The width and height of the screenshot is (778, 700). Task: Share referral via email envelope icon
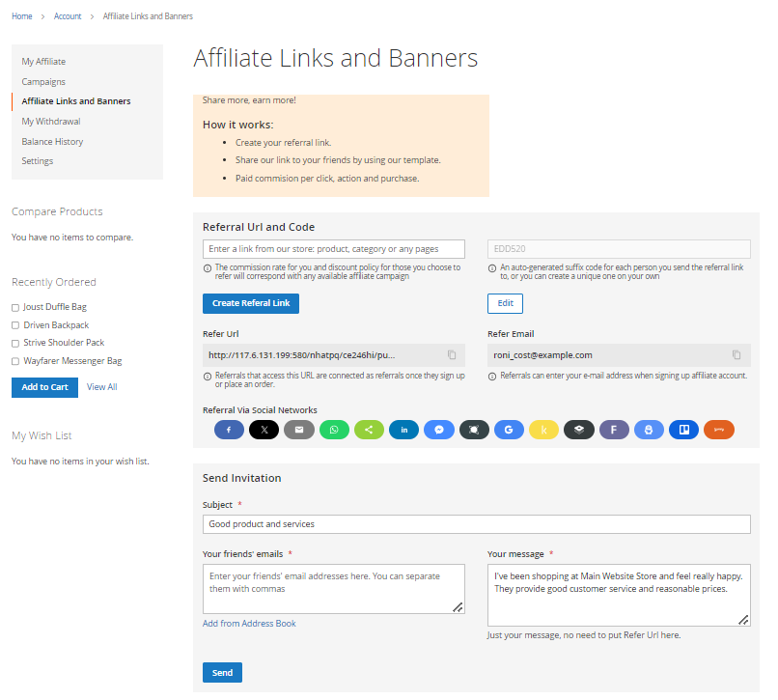[x=299, y=430]
